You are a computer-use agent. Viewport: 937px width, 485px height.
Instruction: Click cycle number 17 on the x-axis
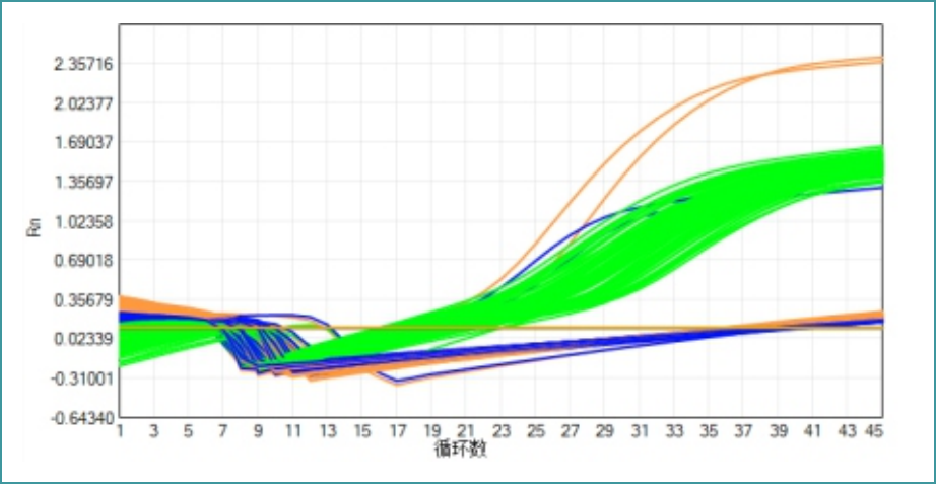[x=397, y=431]
